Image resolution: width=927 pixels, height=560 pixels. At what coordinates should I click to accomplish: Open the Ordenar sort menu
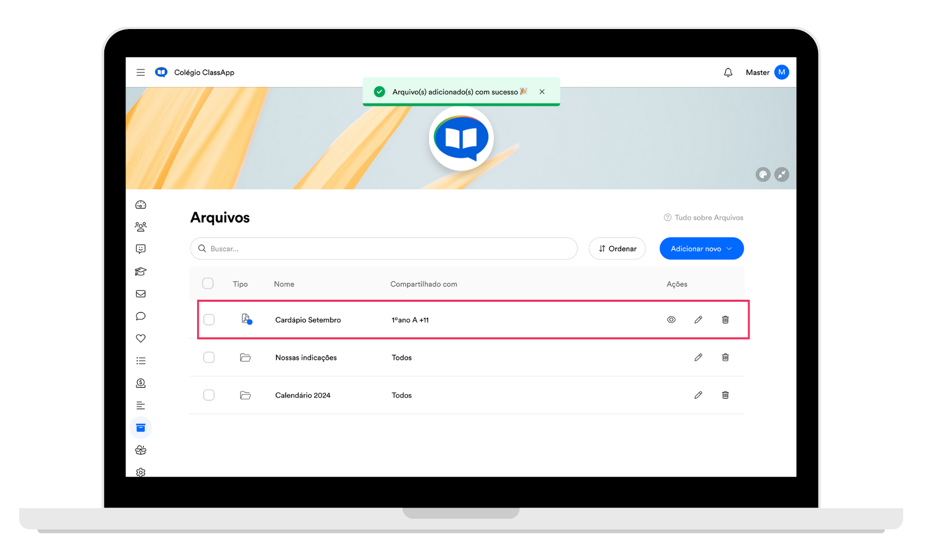click(617, 249)
